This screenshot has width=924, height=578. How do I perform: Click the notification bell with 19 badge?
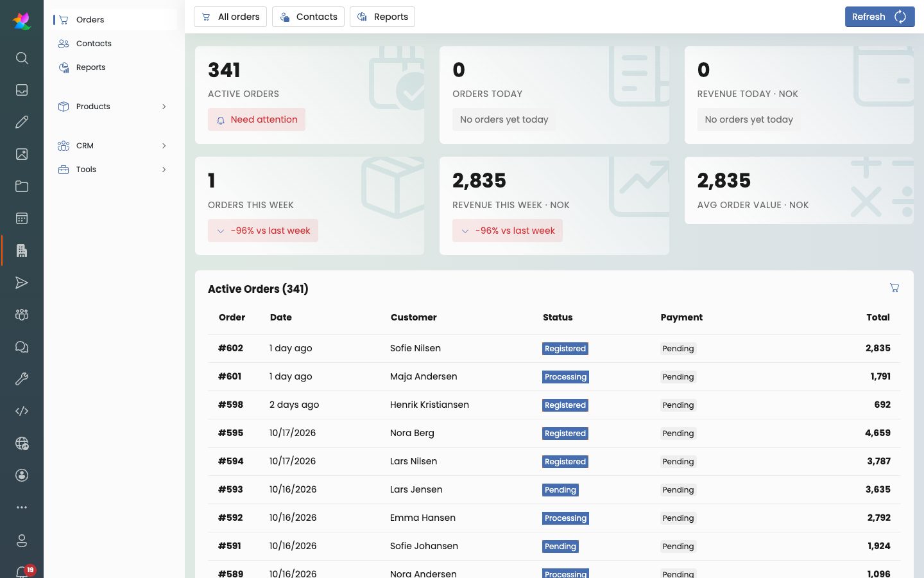[x=23, y=571]
